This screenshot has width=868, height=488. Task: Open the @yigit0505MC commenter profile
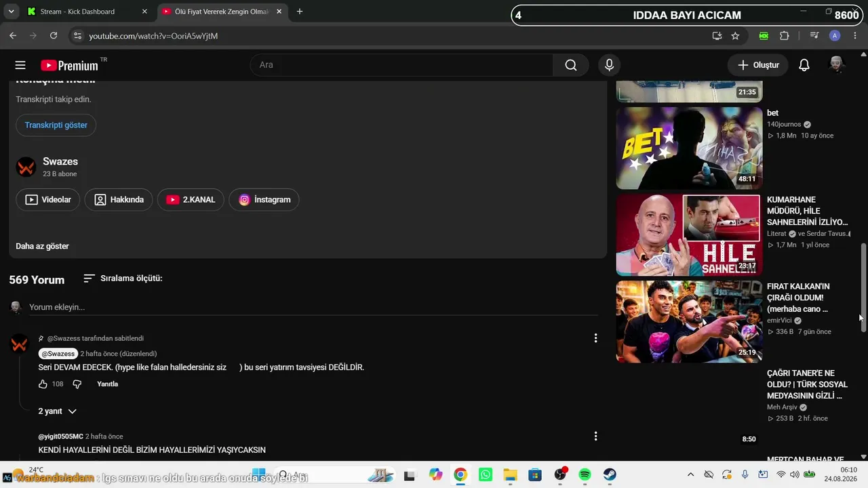click(61, 436)
